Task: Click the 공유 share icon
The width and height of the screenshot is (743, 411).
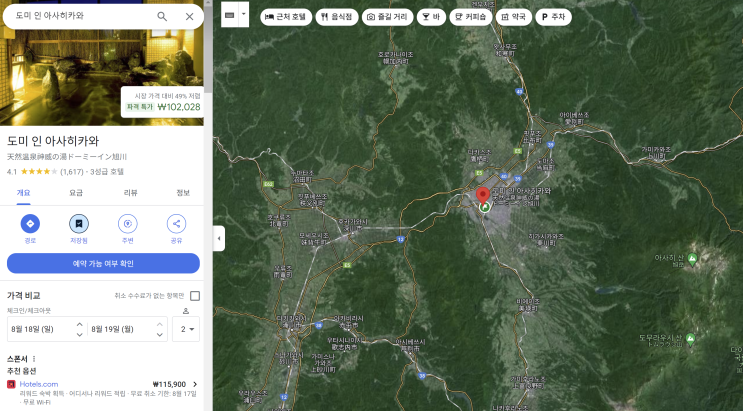Action: pos(176,224)
